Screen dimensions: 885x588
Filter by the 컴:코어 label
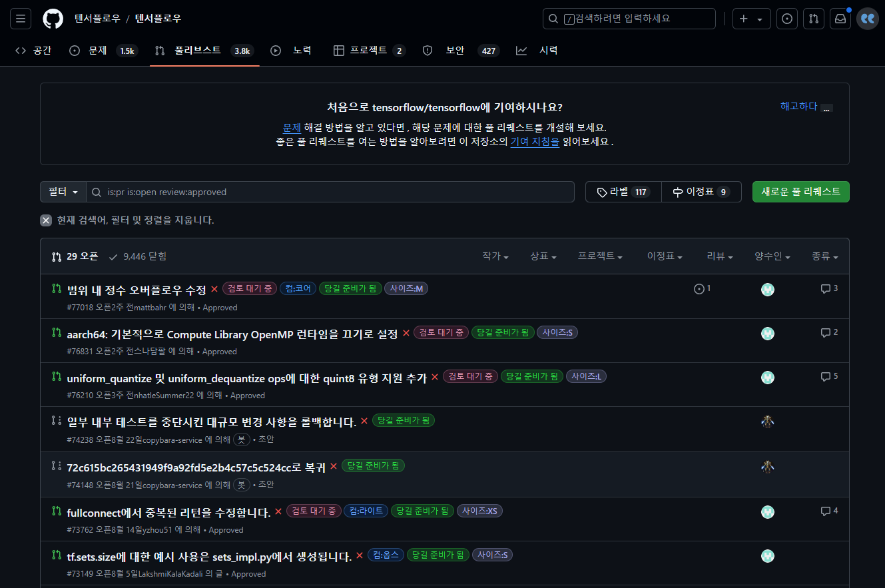(x=298, y=288)
